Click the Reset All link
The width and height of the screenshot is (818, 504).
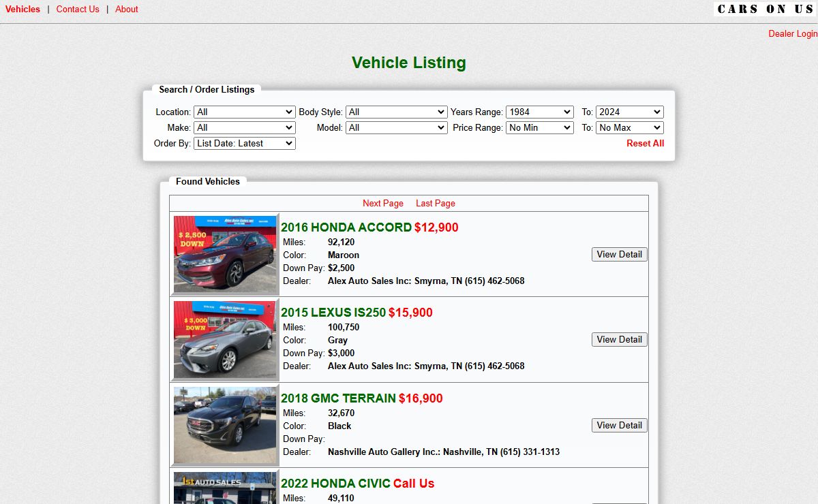coord(646,143)
